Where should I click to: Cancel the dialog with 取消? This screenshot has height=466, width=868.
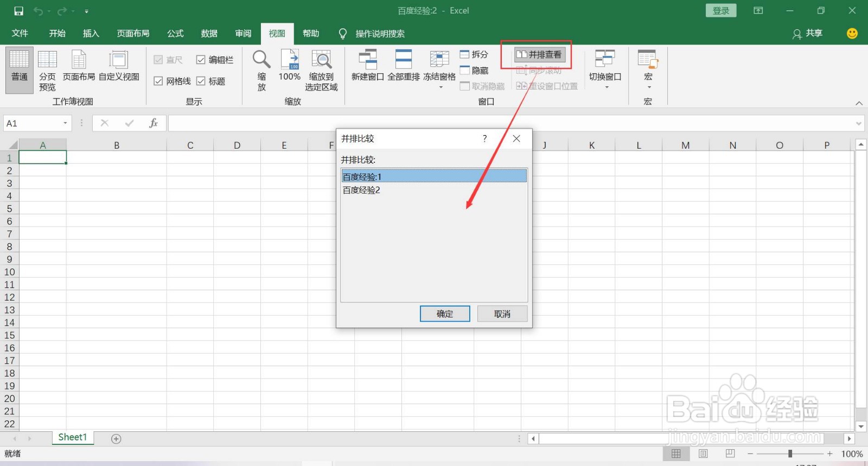click(x=502, y=314)
